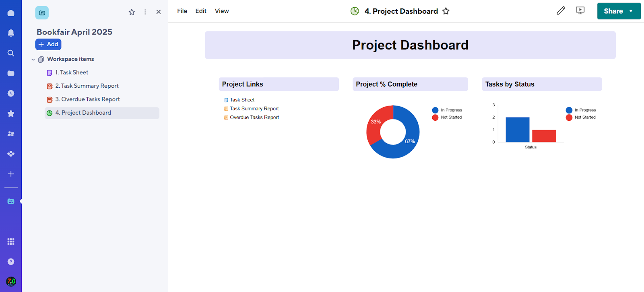Close the workspace side panel
The image size is (644, 292).
(159, 12)
